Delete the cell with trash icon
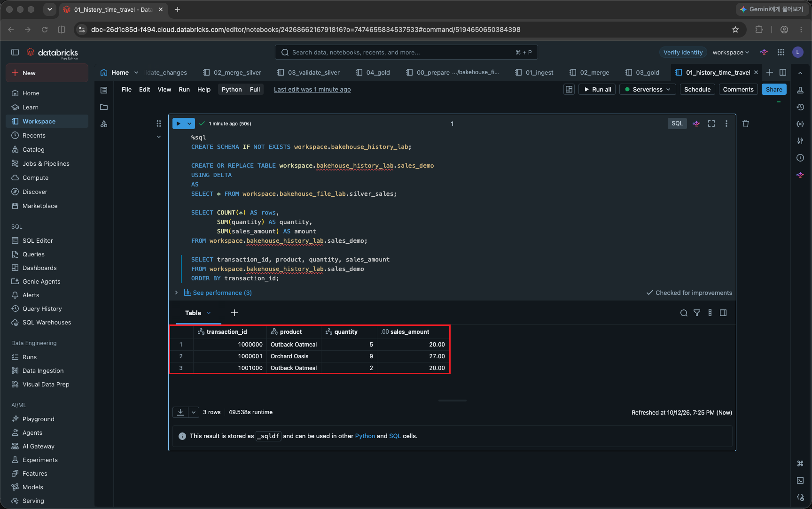Viewport: 812px width, 509px height. point(746,123)
